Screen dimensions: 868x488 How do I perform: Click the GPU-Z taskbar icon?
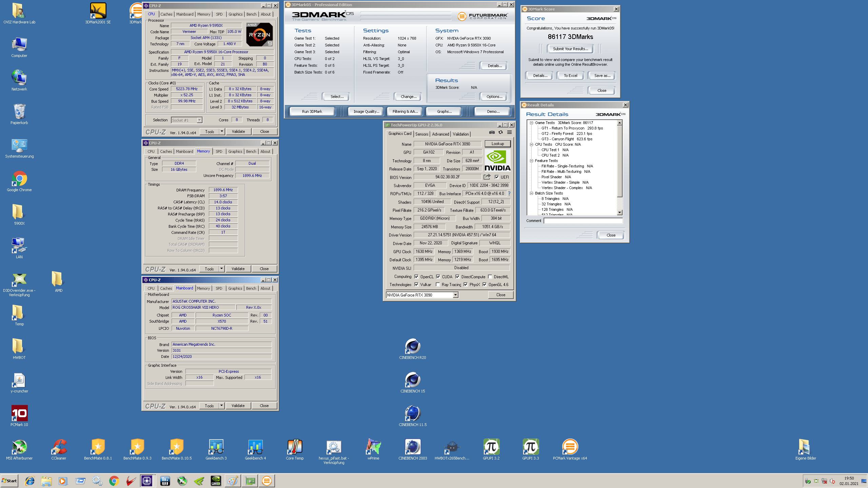pyautogui.click(x=250, y=481)
